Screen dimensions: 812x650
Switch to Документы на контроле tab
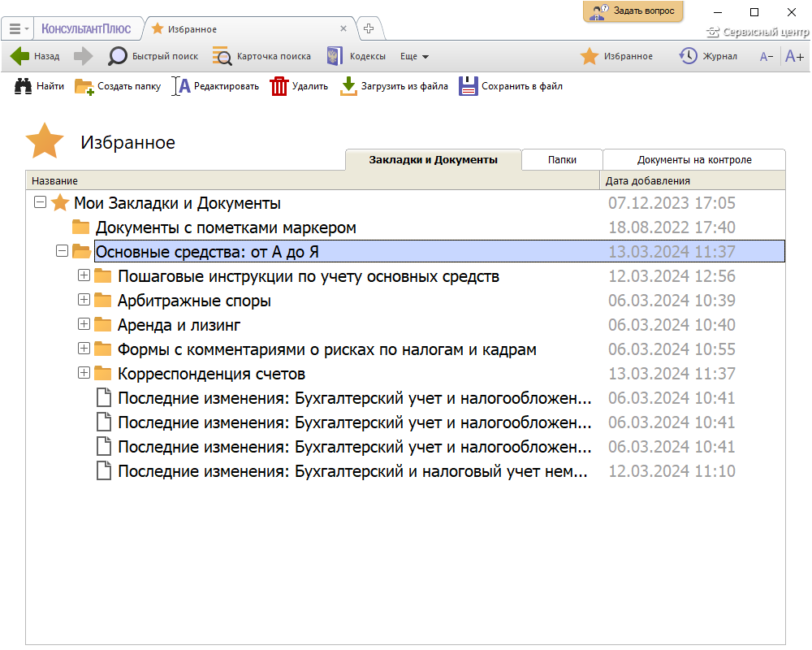click(694, 159)
